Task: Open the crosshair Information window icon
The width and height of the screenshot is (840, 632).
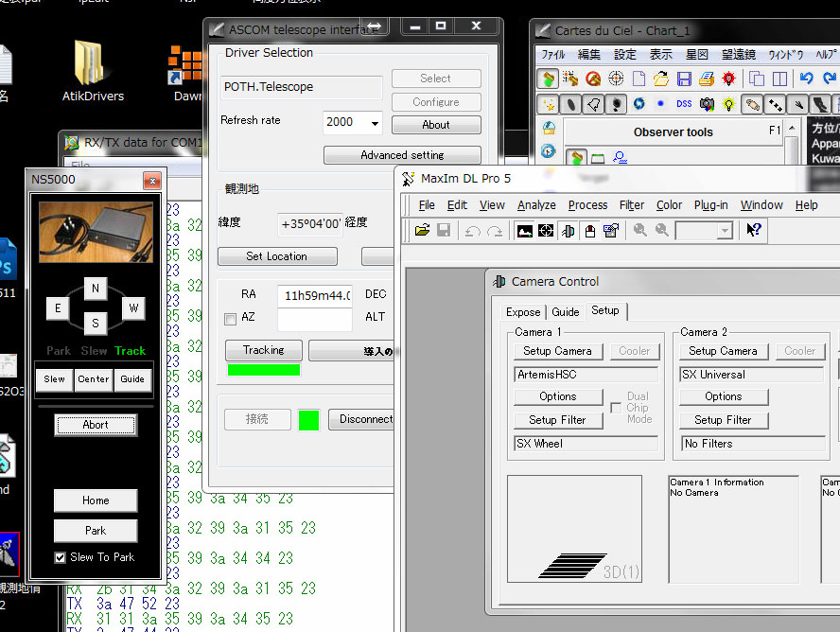Action: (x=546, y=231)
